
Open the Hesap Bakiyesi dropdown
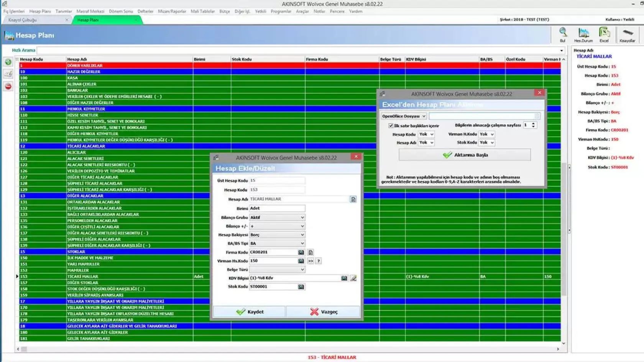277,235
